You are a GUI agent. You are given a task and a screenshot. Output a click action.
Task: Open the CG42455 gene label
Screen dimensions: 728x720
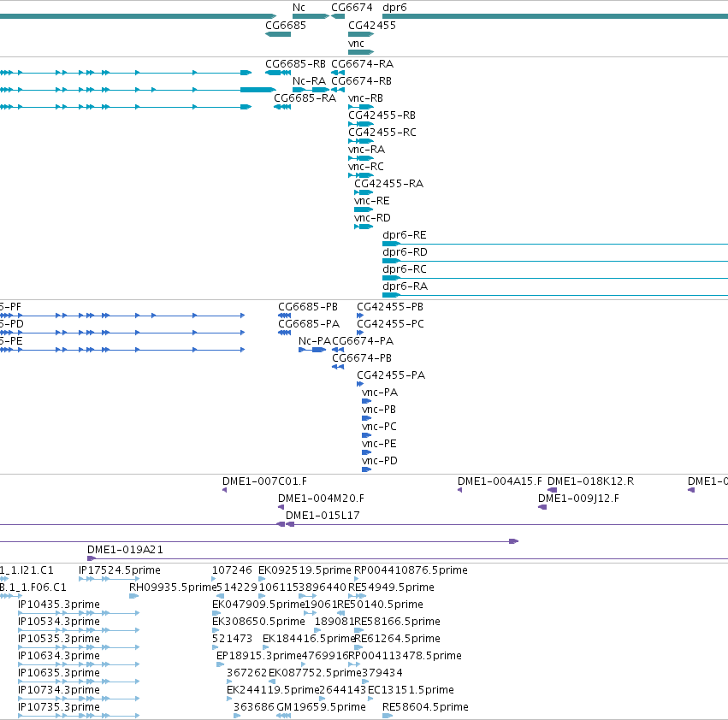click(372, 26)
